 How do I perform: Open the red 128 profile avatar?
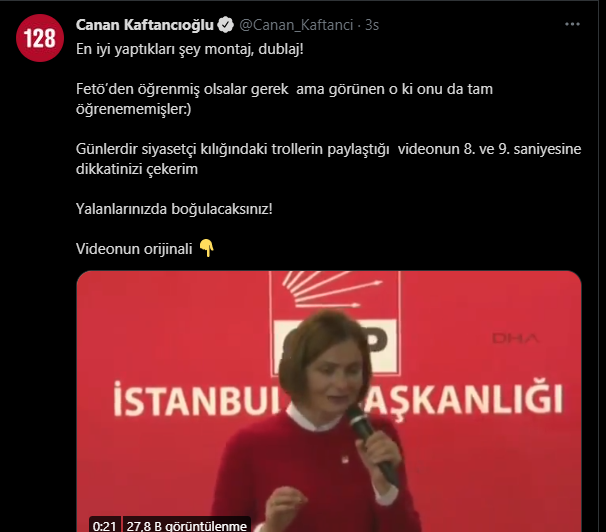(x=40, y=38)
